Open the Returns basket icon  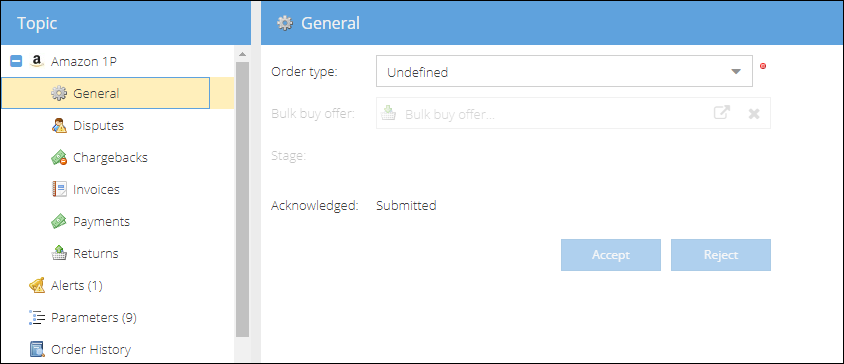tap(59, 253)
